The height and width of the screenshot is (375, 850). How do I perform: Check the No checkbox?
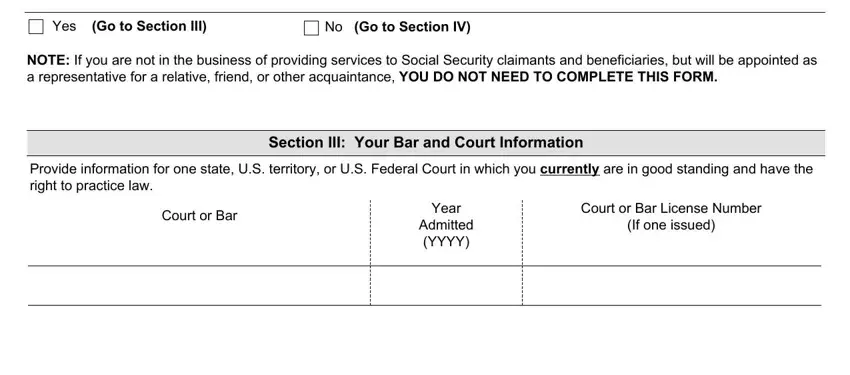point(311,28)
